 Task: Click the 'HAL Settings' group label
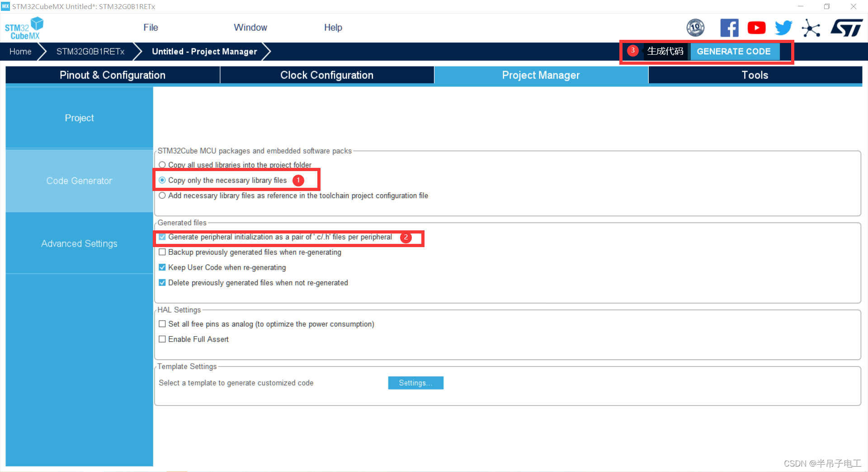click(179, 310)
